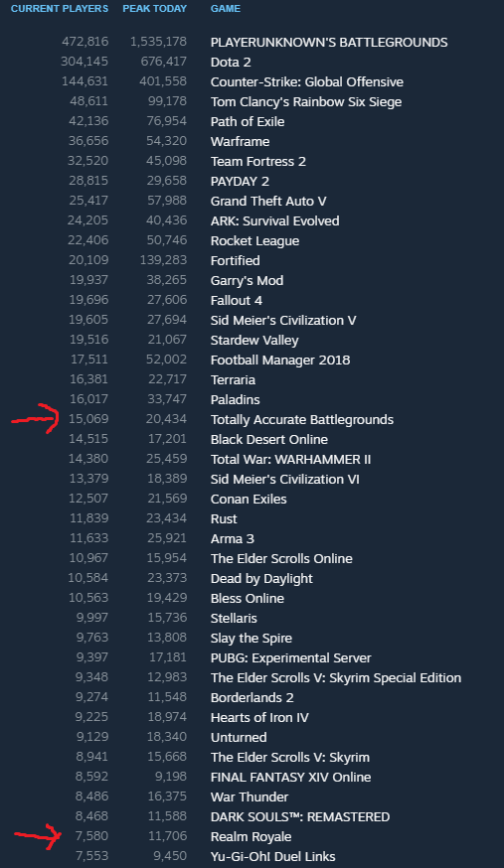Click the Path of Exile link
The image size is (504, 868).
248,122
